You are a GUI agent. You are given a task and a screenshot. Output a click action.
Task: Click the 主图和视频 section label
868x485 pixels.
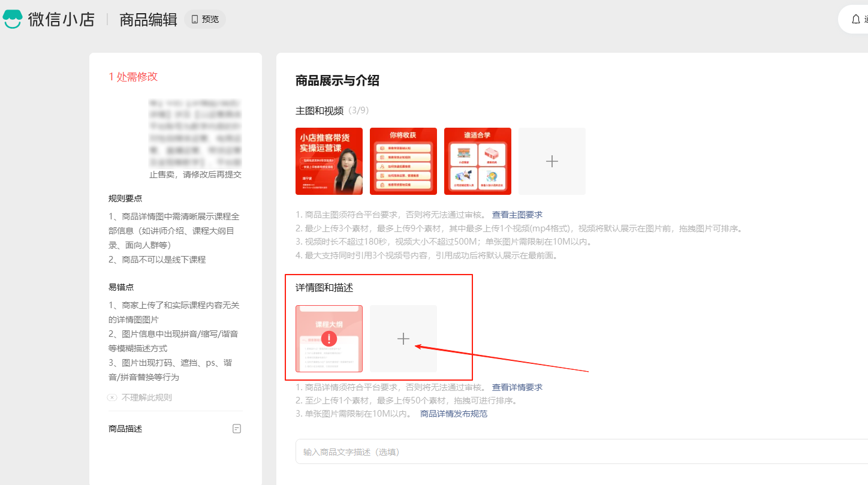coord(320,111)
